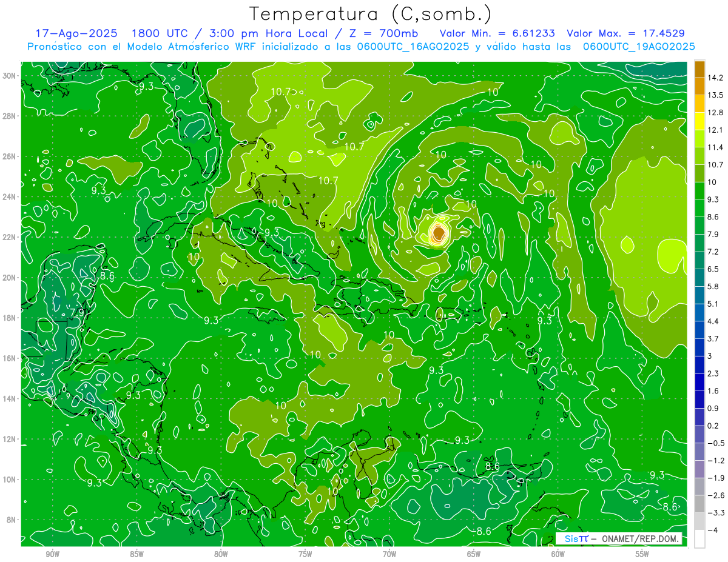Pick the dark orange swatch above 14.2
728x562 pixels.
699,69
